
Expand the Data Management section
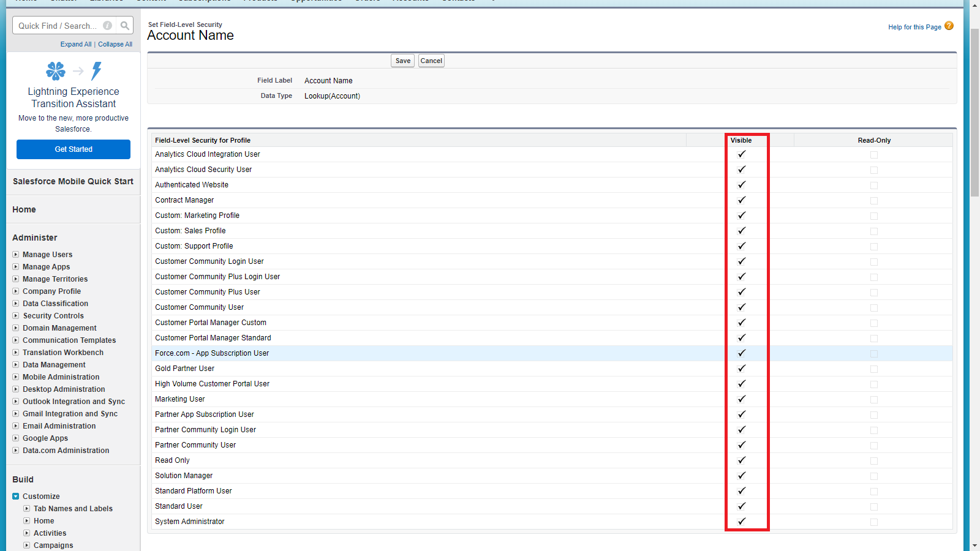tap(16, 365)
